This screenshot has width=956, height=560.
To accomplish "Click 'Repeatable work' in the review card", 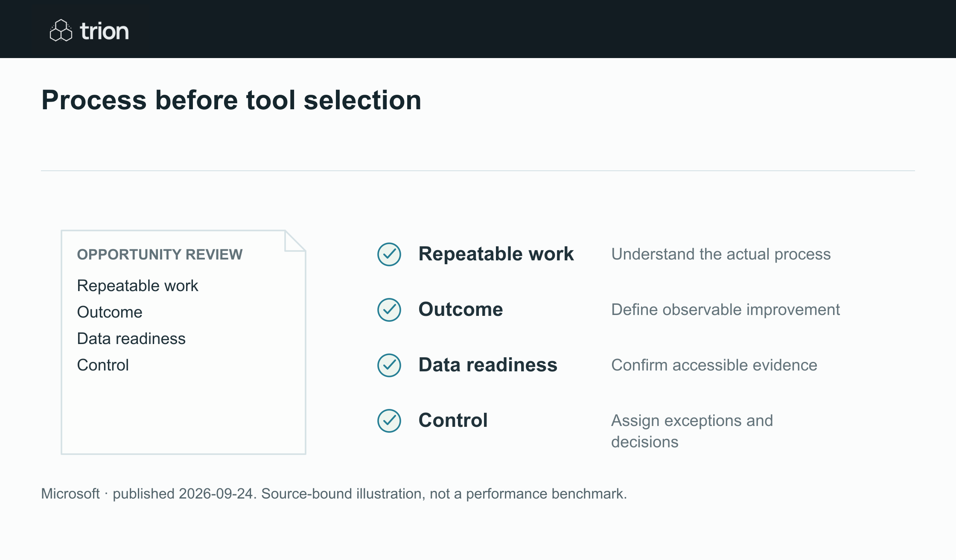I will pos(137,286).
